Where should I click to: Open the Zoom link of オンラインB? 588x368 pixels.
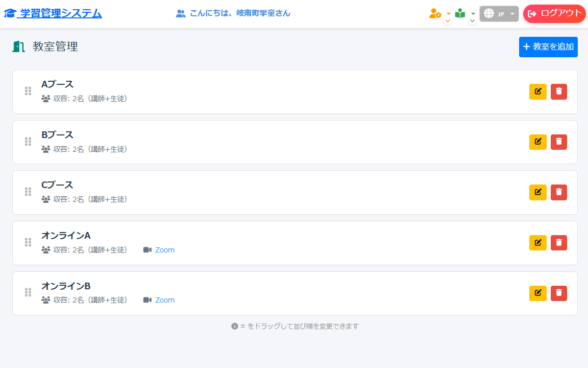coord(165,300)
